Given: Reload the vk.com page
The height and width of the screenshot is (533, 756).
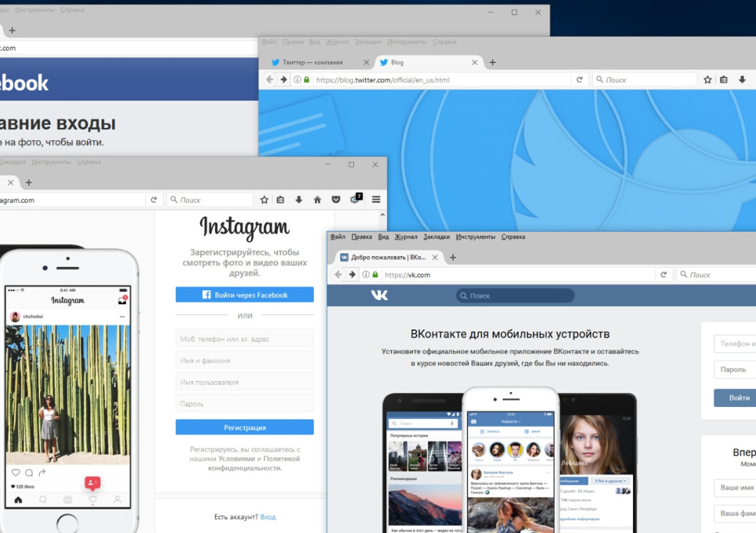Looking at the screenshot, I should click(x=663, y=275).
